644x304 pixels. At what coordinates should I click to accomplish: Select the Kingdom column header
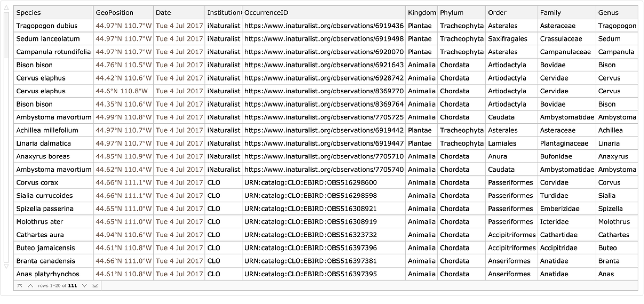[x=422, y=13]
